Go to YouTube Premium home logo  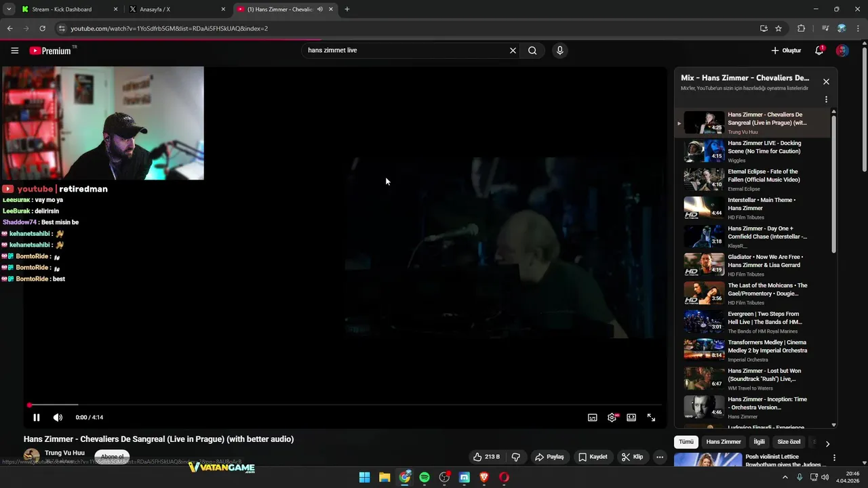[52, 50]
